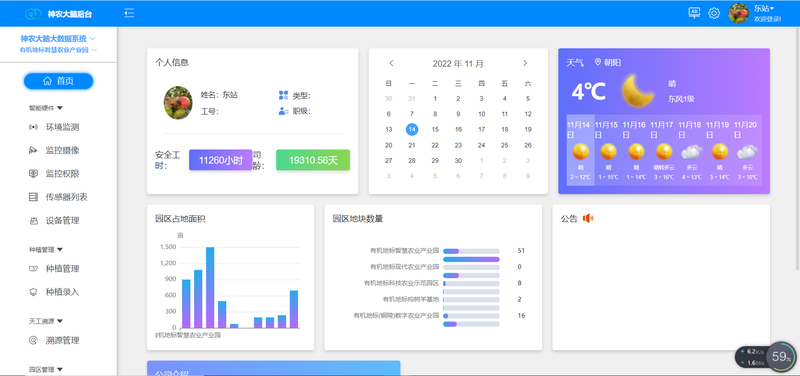Collapse sidebar using the header menu icon
The height and width of the screenshot is (376, 800).
[129, 13]
